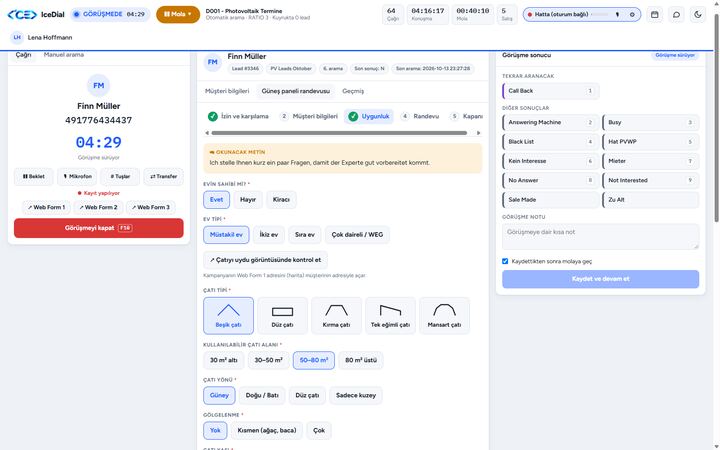Image resolution: width=720 pixels, height=450 pixels.
Task: Go to step 2 Müşteri bilgileri
Action: coord(309,116)
